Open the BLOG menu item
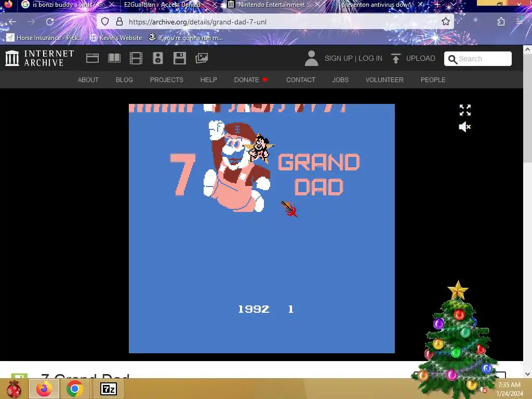Viewport: 532px width, 399px height. coord(124,79)
